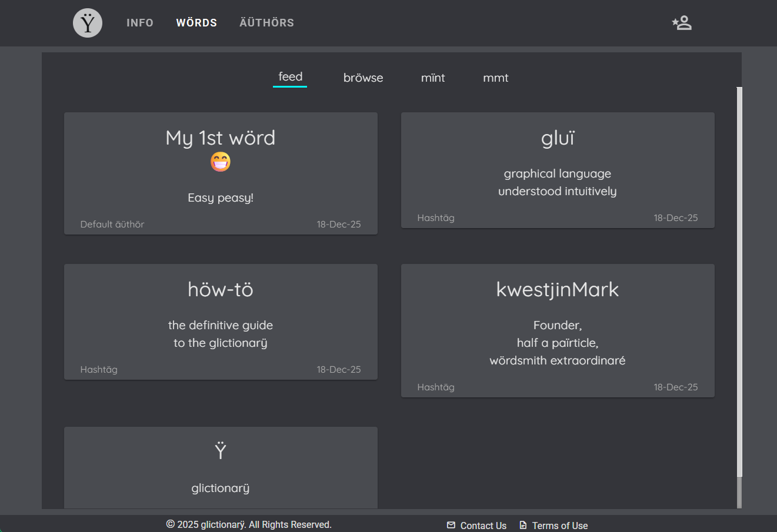
Task: Open the mïnt tab
Action: 433,77
